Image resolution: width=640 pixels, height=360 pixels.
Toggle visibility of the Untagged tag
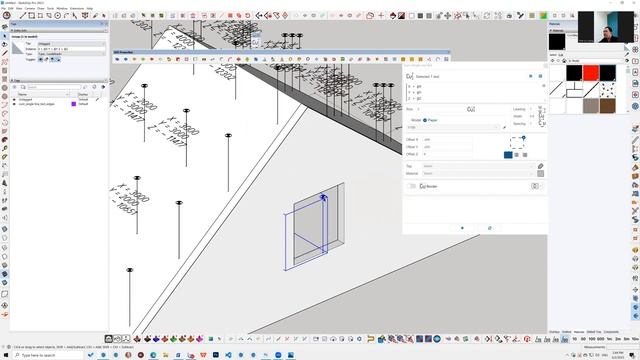14,99
